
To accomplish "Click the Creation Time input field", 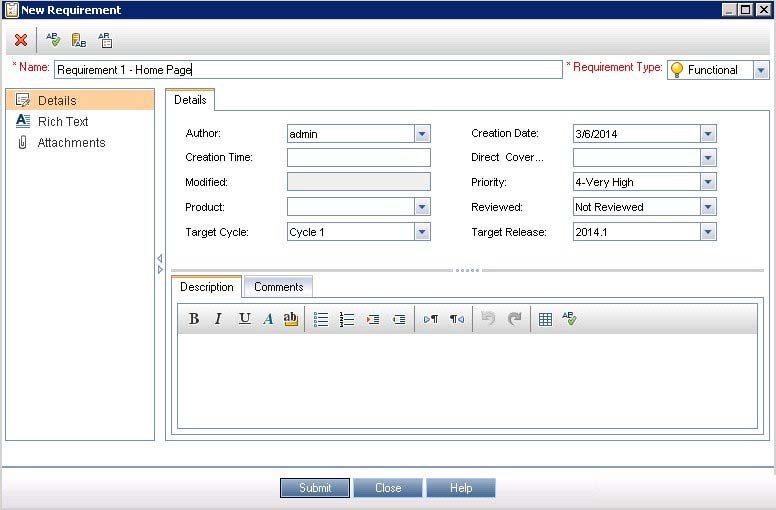I will tap(359, 158).
